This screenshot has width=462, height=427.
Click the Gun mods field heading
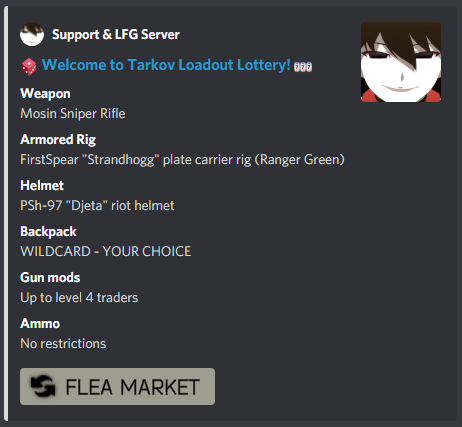click(50, 277)
